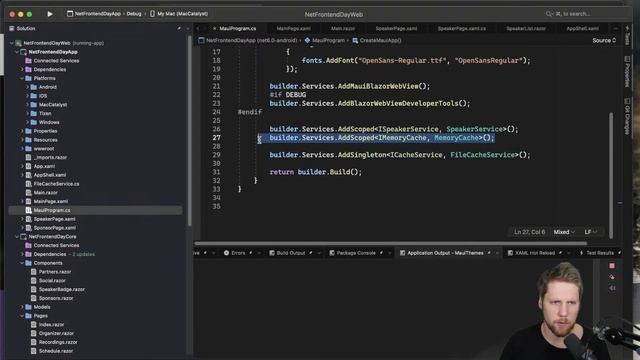Click the Build Output pad icon
The width and height of the screenshot is (640, 360).
(x=272, y=253)
